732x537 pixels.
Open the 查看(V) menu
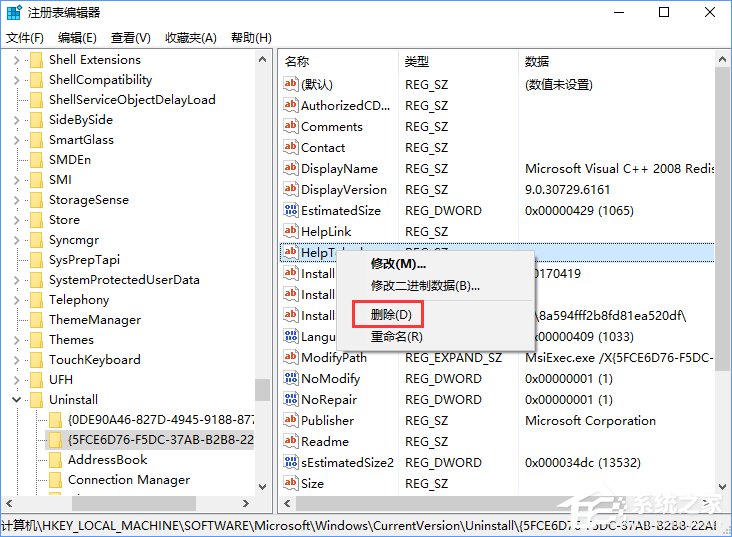click(x=131, y=37)
